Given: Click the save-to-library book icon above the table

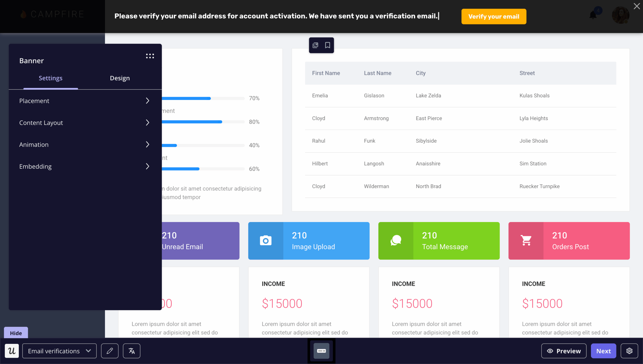Looking at the screenshot, I should coord(315,45).
